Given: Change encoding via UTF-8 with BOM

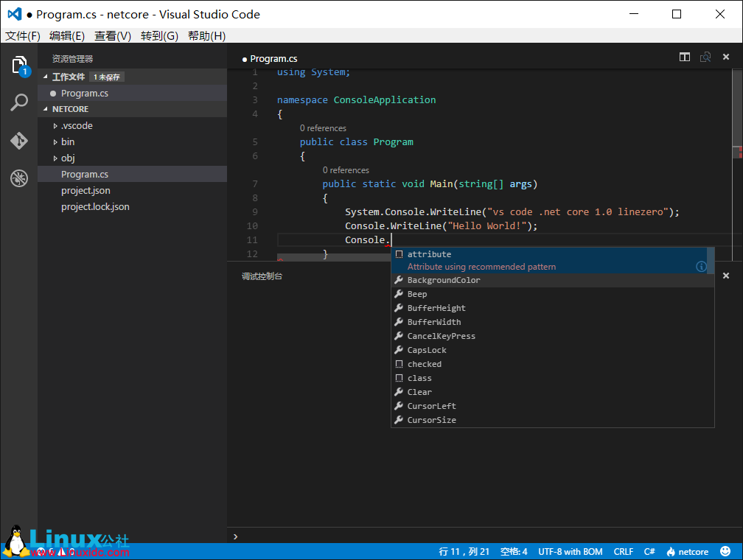Looking at the screenshot, I should (570, 551).
